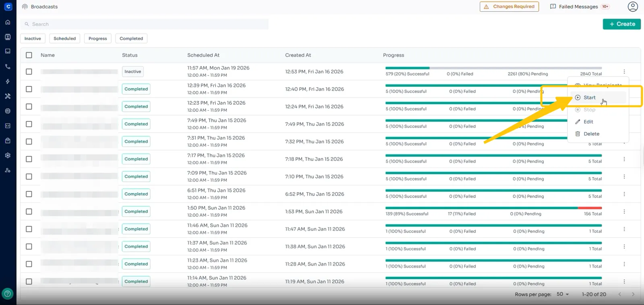
Task: Open the green help question mark icon
Action: pos(8,294)
